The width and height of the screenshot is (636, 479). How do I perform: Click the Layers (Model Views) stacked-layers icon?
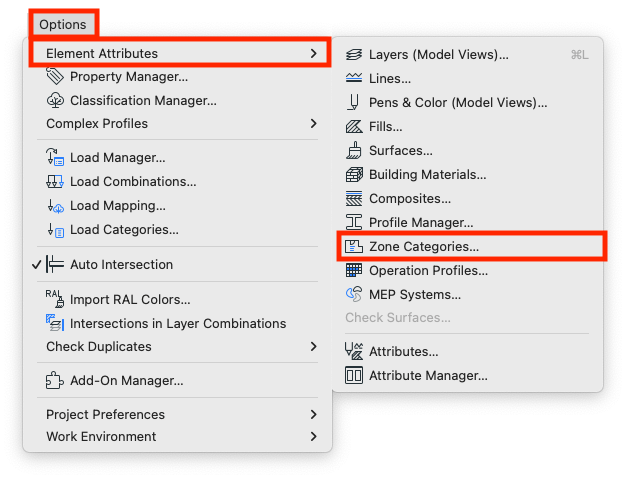[x=354, y=54]
